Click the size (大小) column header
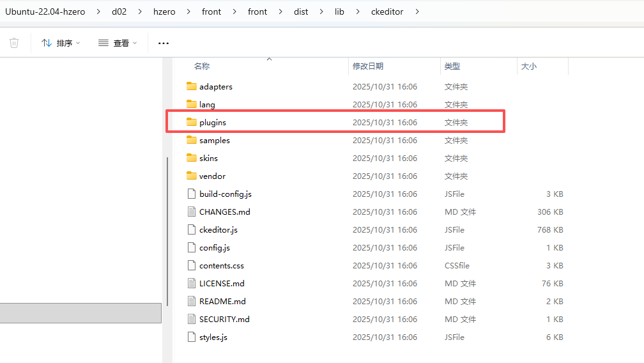The height and width of the screenshot is (363, 644). point(529,66)
